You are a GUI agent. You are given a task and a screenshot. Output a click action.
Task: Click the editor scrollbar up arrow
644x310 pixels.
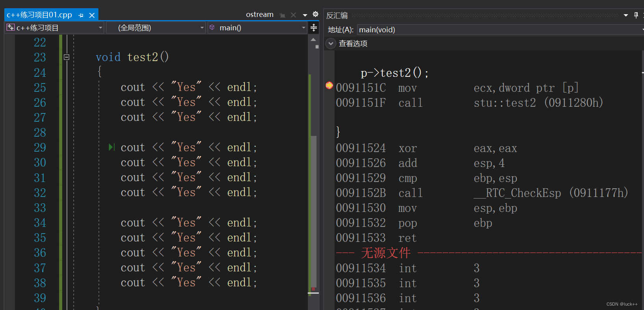click(x=313, y=39)
